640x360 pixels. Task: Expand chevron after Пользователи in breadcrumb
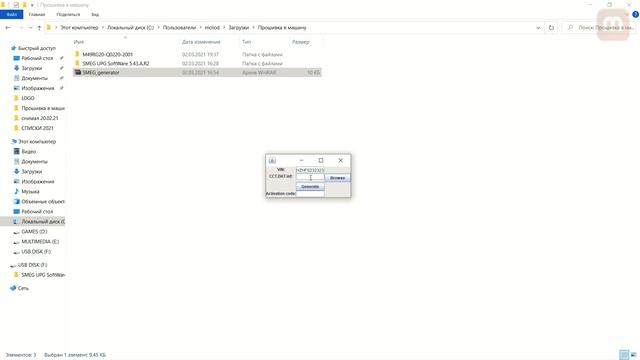pyautogui.click(x=200, y=28)
